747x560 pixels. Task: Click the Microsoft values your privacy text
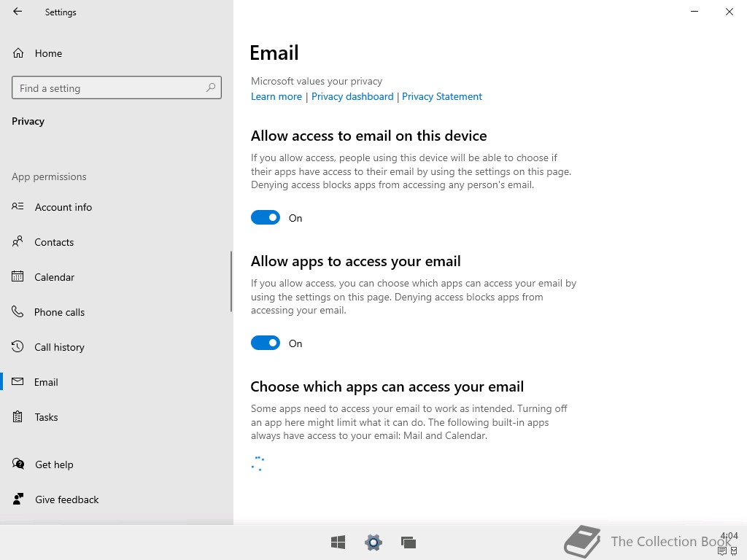[317, 81]
